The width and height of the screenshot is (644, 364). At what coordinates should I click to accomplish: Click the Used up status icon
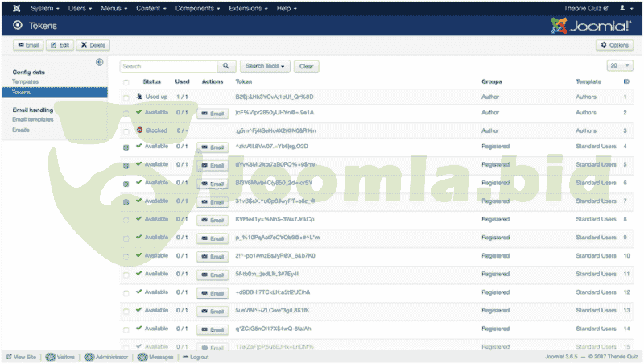click(x=138, y=97)
